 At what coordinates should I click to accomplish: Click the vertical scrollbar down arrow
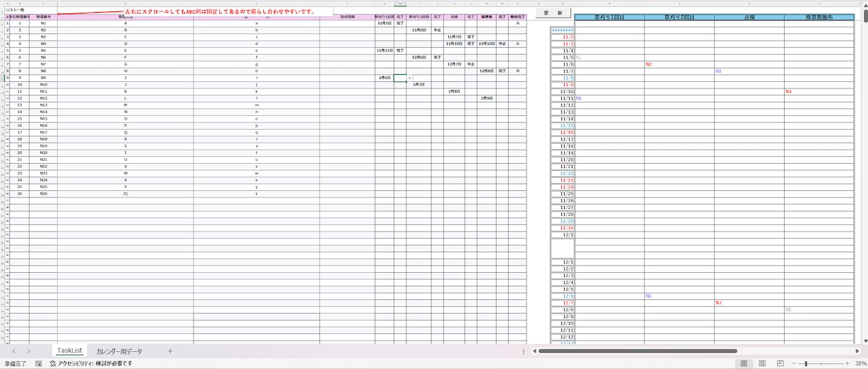pyautogui.click(x=864, y=341)
